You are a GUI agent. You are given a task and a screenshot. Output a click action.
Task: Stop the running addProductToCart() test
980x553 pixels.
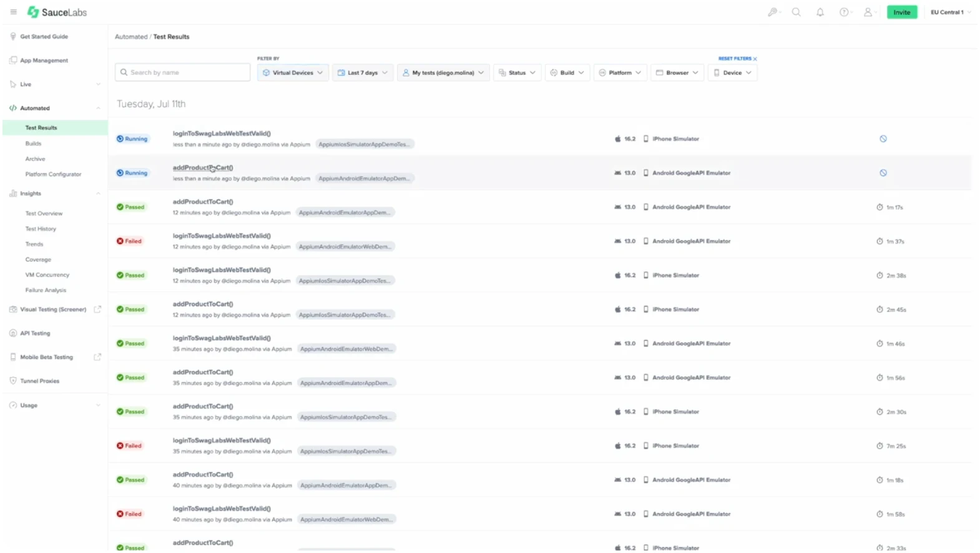point(883,173)
